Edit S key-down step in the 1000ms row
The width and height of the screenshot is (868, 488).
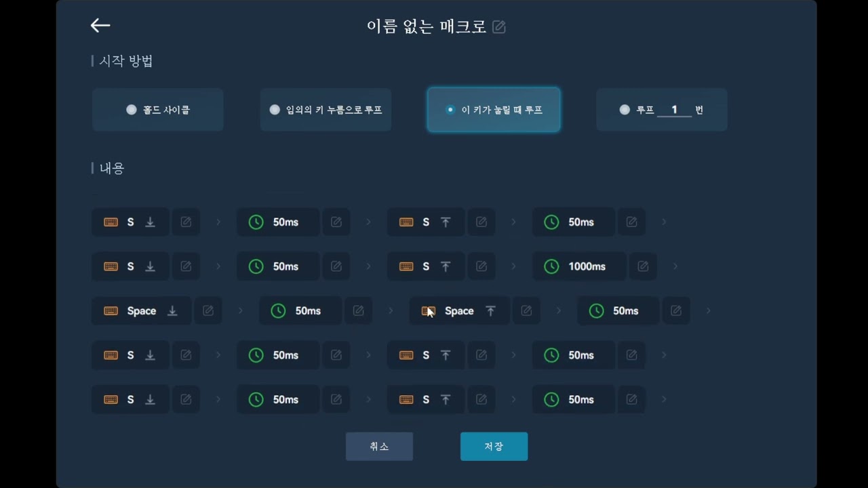[186, 266]
